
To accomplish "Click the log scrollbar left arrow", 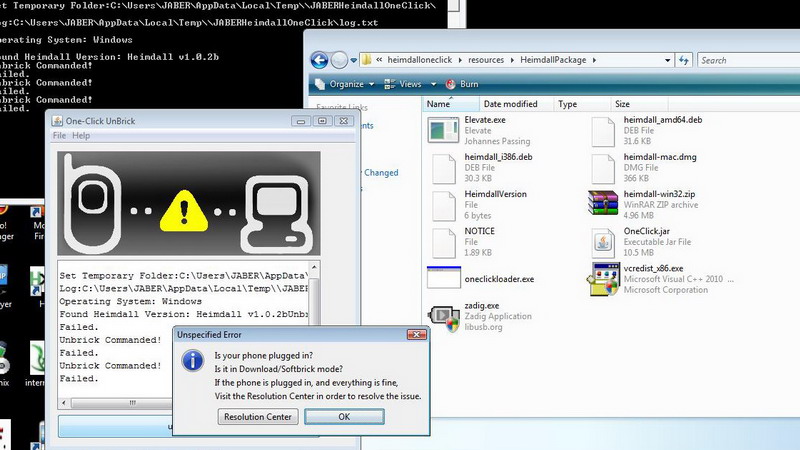I will click(x=64, y=403).
